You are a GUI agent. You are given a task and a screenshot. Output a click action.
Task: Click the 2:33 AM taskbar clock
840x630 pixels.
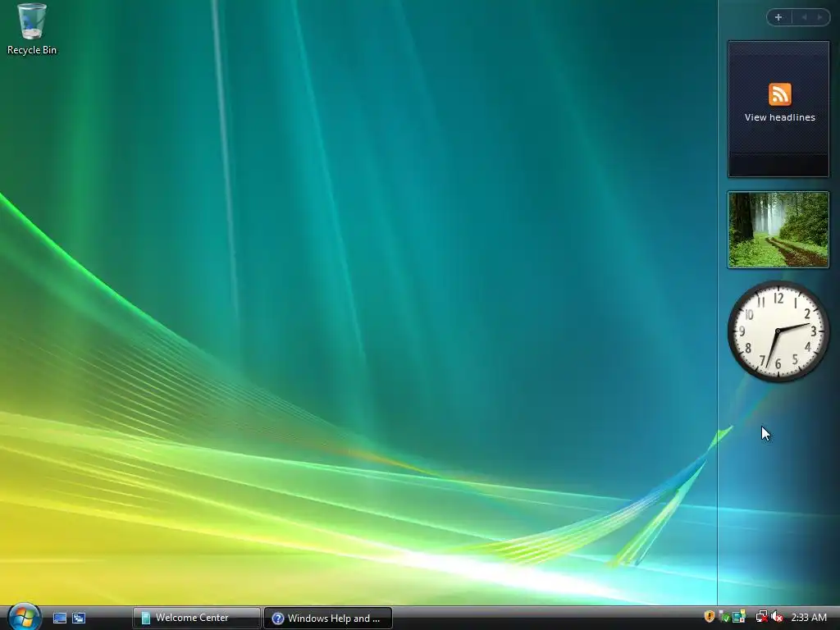pyautogui.click(x=809, y=618)
